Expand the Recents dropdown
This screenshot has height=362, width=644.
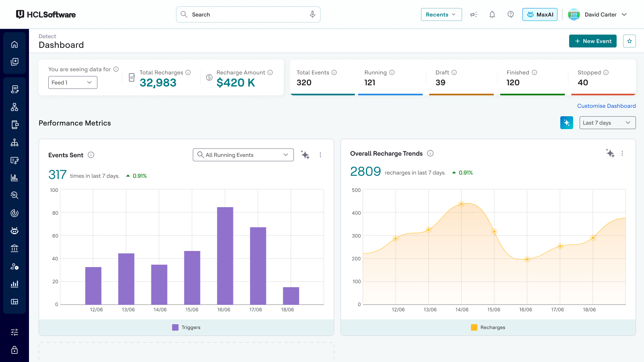(x=441, y=14)
